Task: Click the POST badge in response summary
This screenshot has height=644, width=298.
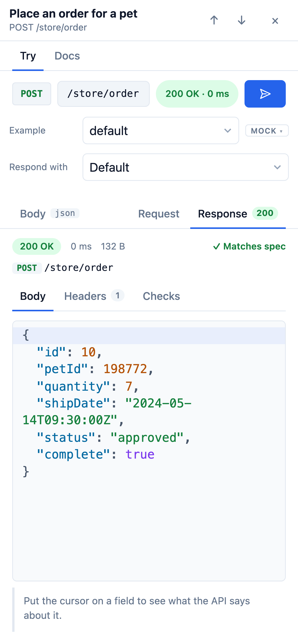Action: tap(27, 268)
